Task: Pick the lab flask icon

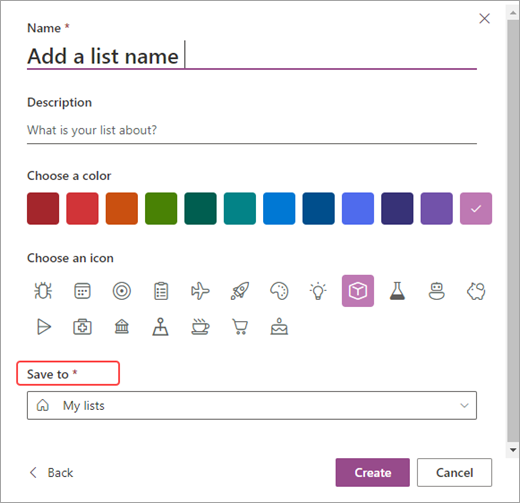Action: (x=397, y=291)
